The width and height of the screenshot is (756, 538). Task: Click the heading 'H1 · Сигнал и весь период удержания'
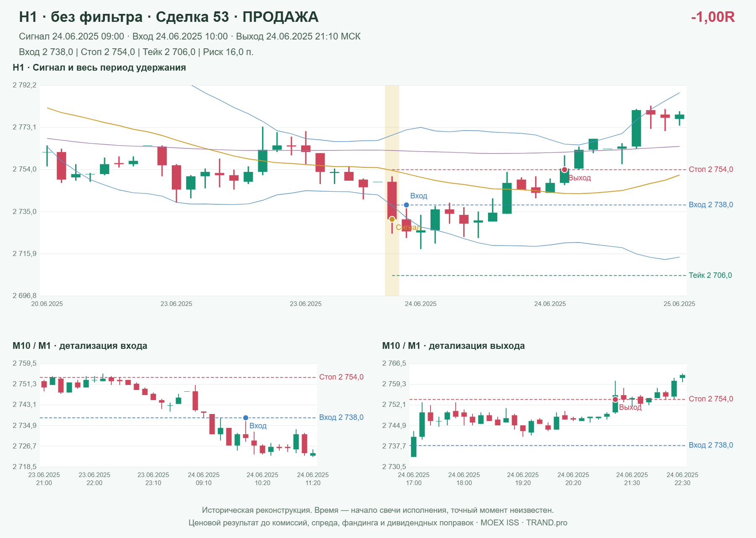(x=99, y=68)
